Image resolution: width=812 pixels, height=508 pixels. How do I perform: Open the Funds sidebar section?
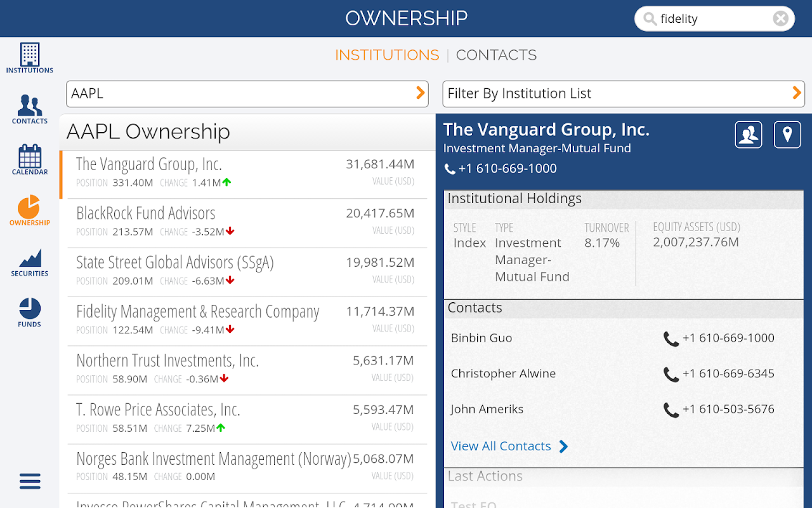point(30,312)
